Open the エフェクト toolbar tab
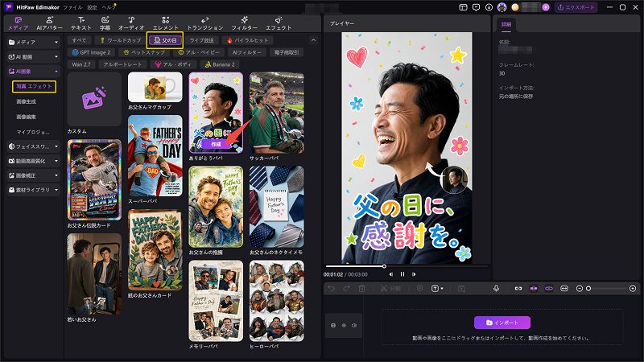644x362 pixels. [279, 23]
